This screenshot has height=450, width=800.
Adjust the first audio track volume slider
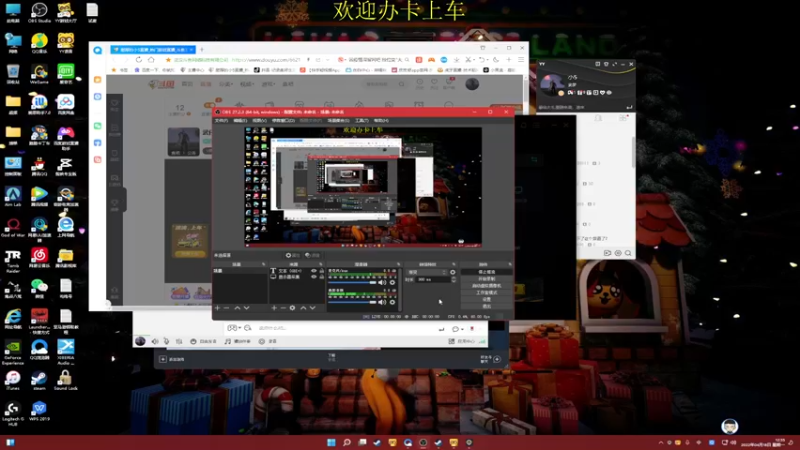pos(352,282)
